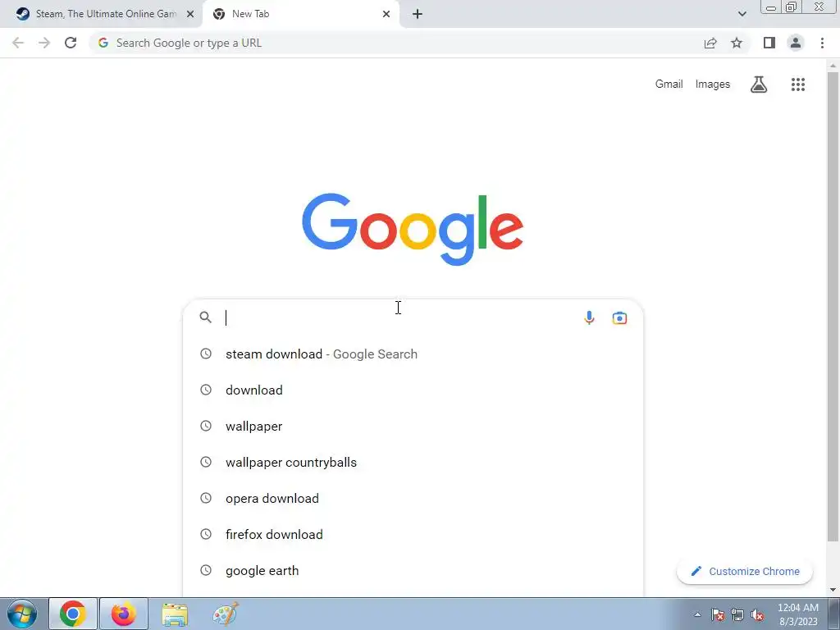Screen dimensions: 840x630
Task: Show hidden system tray icons
Action: pyautogui.click(x=697, y=614)
